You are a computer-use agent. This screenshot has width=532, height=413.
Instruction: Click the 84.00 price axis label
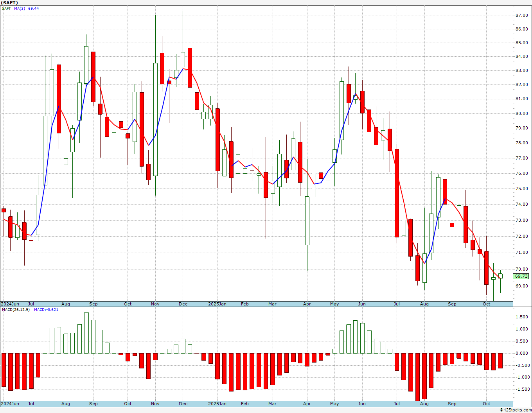(521, 56)
